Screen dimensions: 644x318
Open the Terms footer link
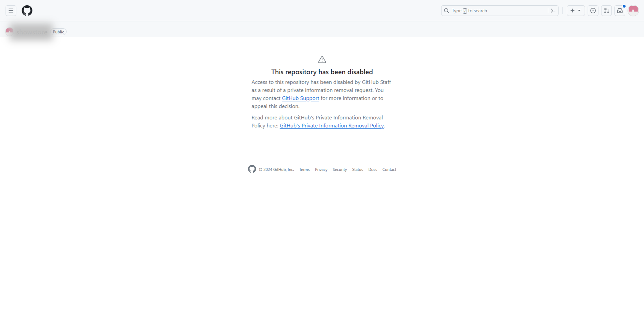304,169
